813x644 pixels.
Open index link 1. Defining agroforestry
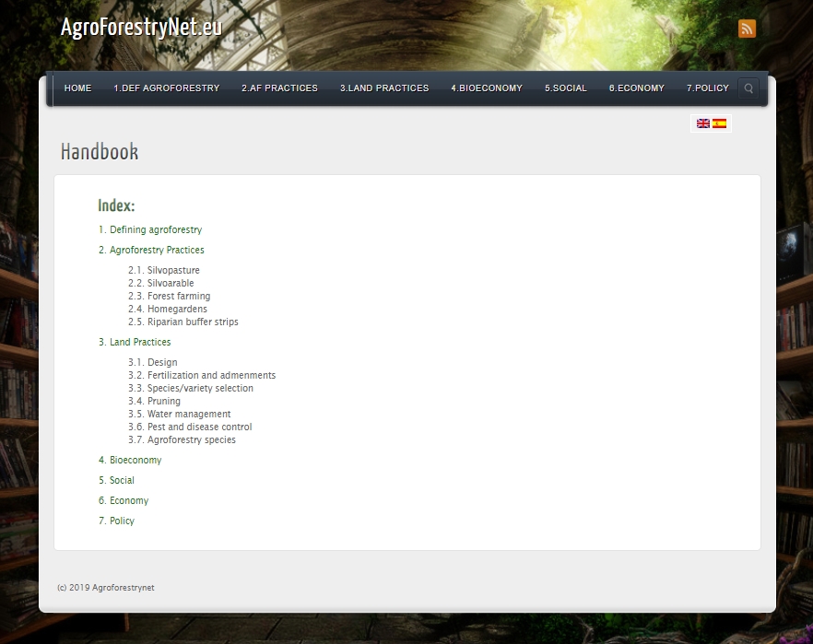coord(150,229)
